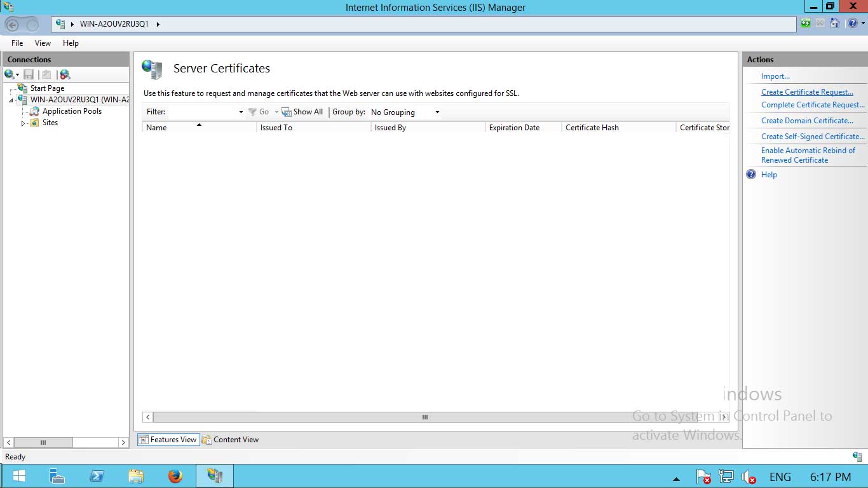
Task: Click Connections pane scroll right arrow
Action: click(123, 442)
